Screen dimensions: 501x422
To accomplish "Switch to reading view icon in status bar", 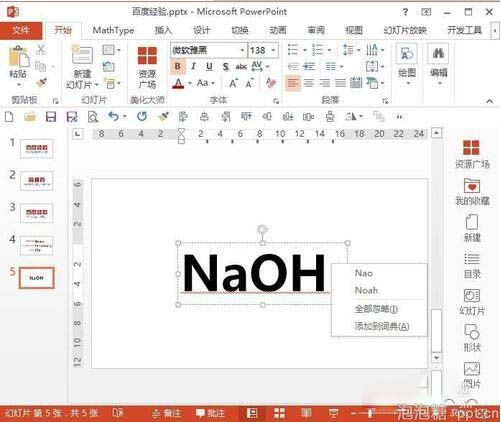I will 306,413.
